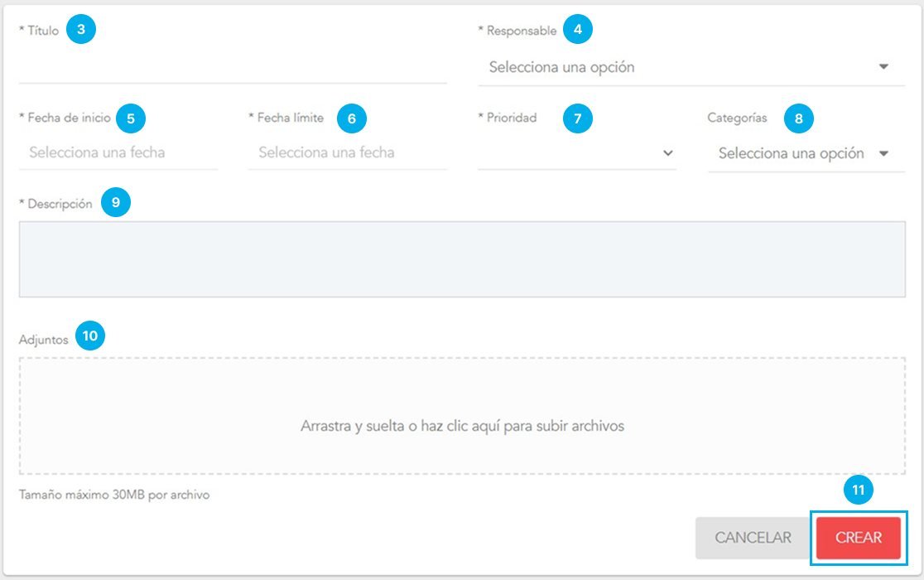Click the number 11 badge above CREAR

(859, 491)
